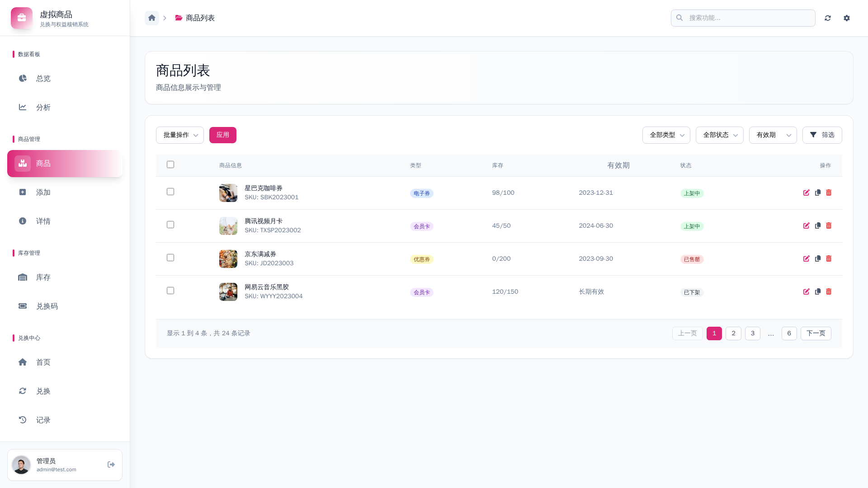The height and width of the screenshot is (488, 868).
Task: Click trash icon for 网易云音乐黑胶 row
Action: (829, 292)
